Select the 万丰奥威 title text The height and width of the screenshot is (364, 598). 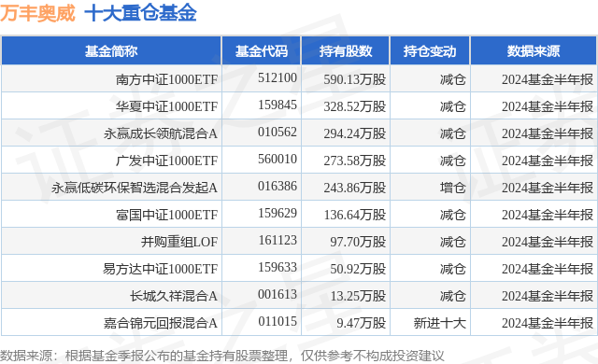37,13
